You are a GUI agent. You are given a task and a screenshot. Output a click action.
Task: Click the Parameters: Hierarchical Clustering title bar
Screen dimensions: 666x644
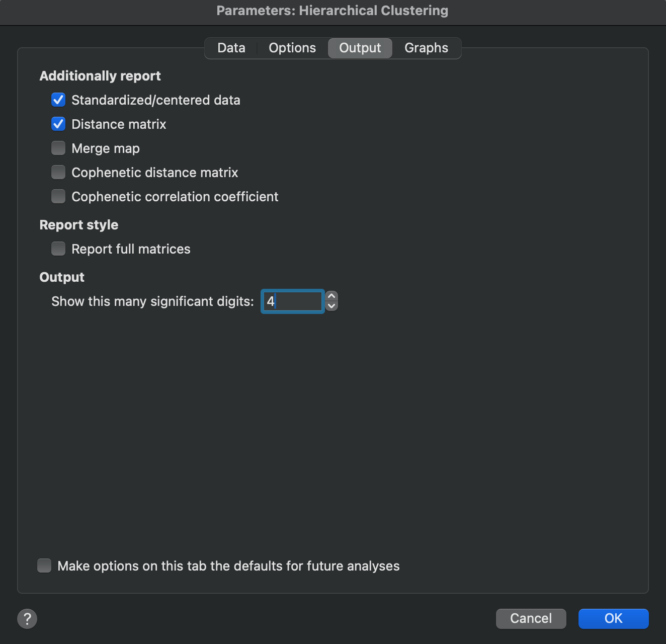pos(332,11)
